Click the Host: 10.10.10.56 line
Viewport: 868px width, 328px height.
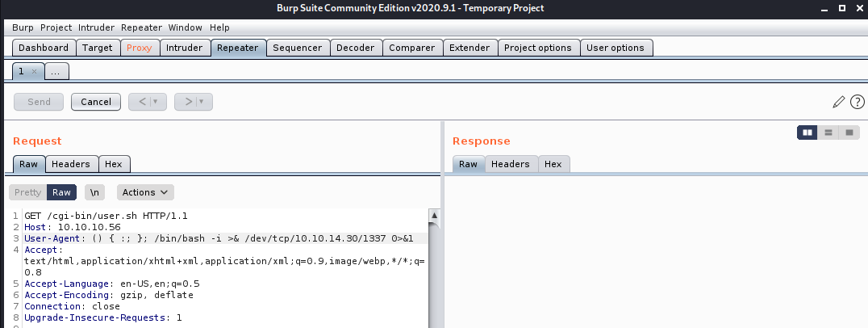coord(73,227)
